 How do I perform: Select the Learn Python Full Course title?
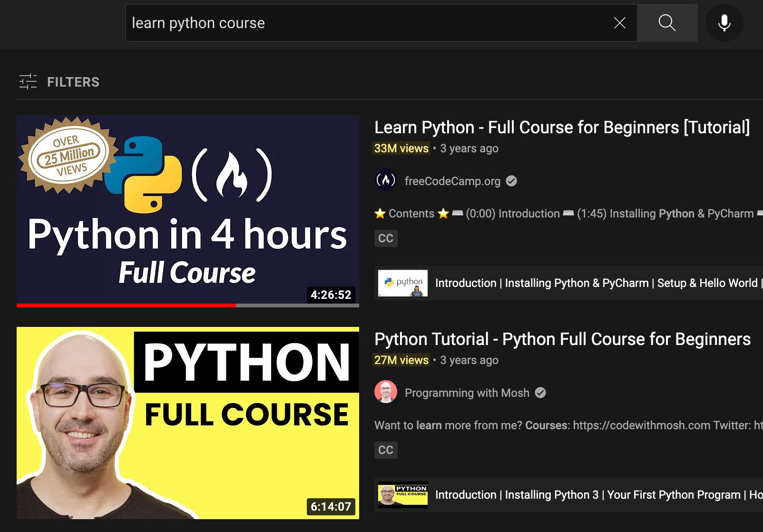click(561, 127)
